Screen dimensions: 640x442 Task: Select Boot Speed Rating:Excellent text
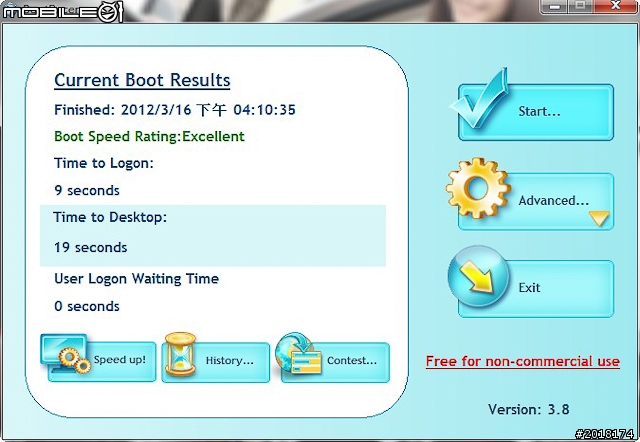149,136
